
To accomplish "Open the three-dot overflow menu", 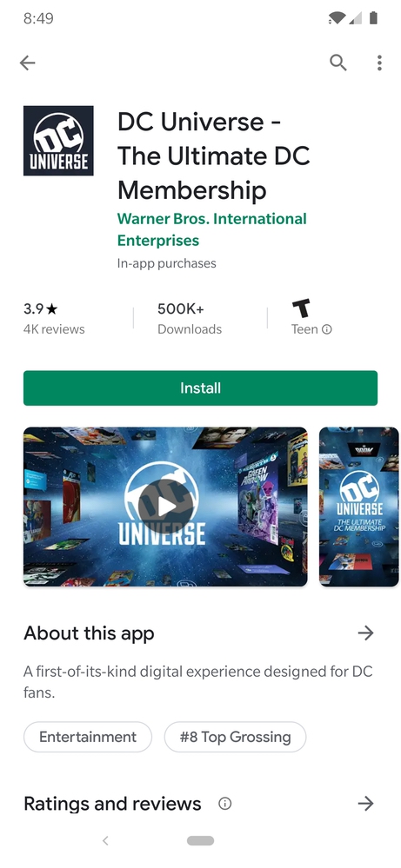I will (x=379, y=63).
